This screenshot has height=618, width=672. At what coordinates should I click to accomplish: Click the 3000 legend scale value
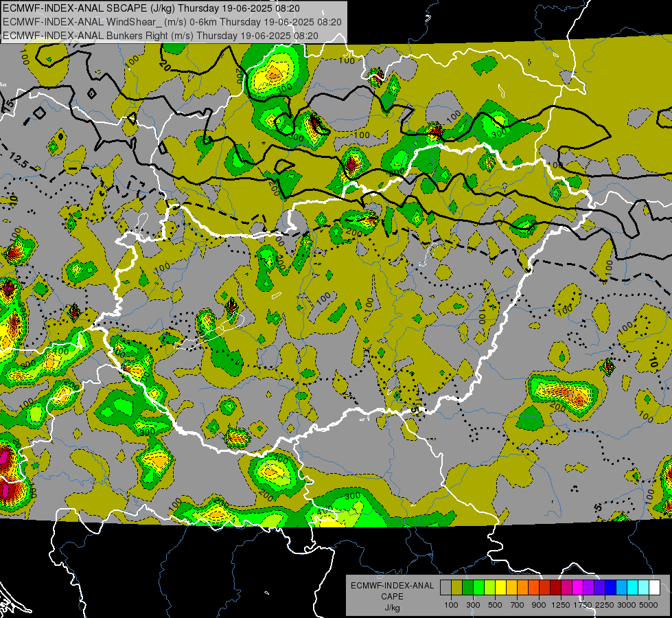point(627,605)
